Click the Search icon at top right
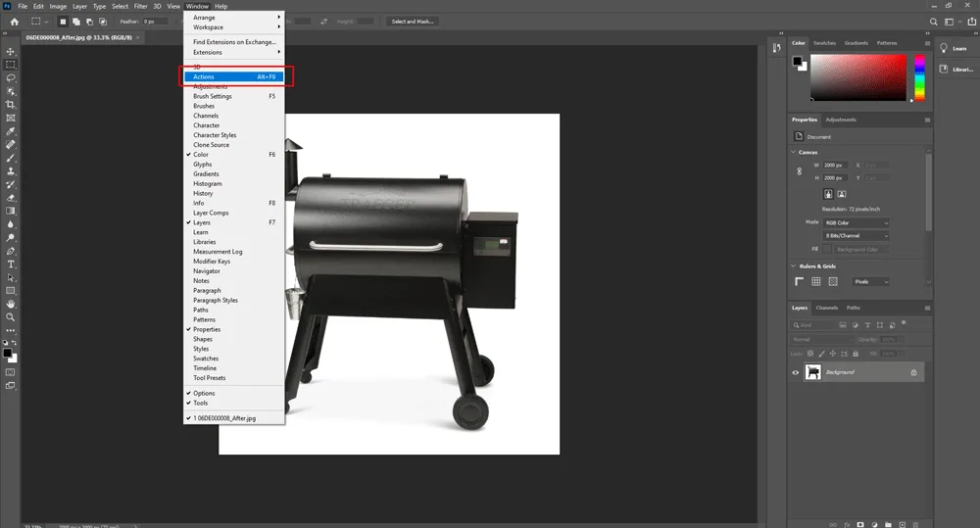Screen dimensions: 980x528 coord(933,22)
